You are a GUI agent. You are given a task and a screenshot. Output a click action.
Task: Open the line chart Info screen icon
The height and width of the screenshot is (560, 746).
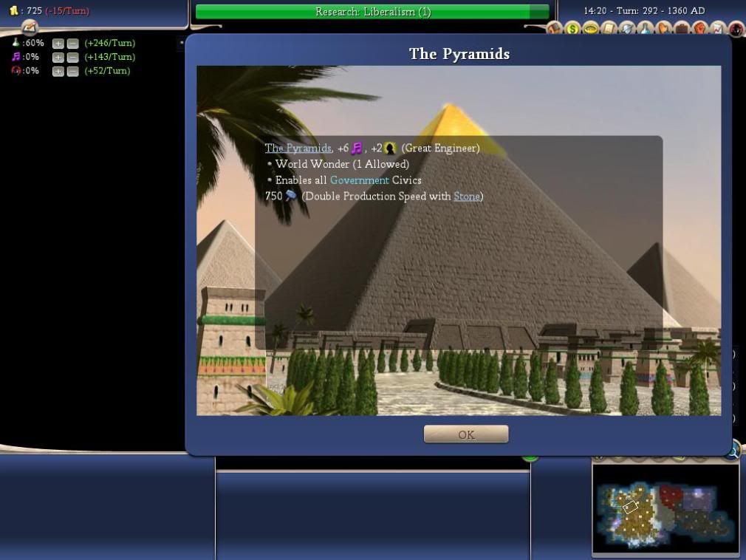click(x=717, y=29)
